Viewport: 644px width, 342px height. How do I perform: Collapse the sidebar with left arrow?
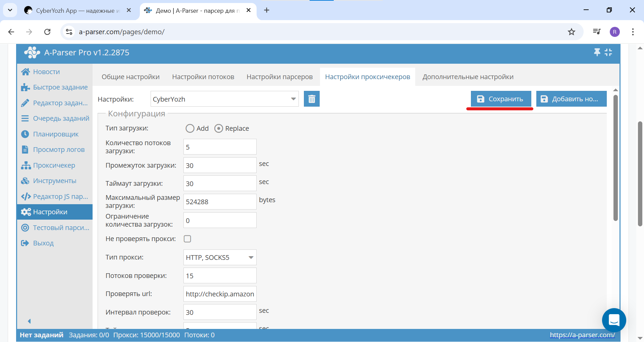[29, 321]
